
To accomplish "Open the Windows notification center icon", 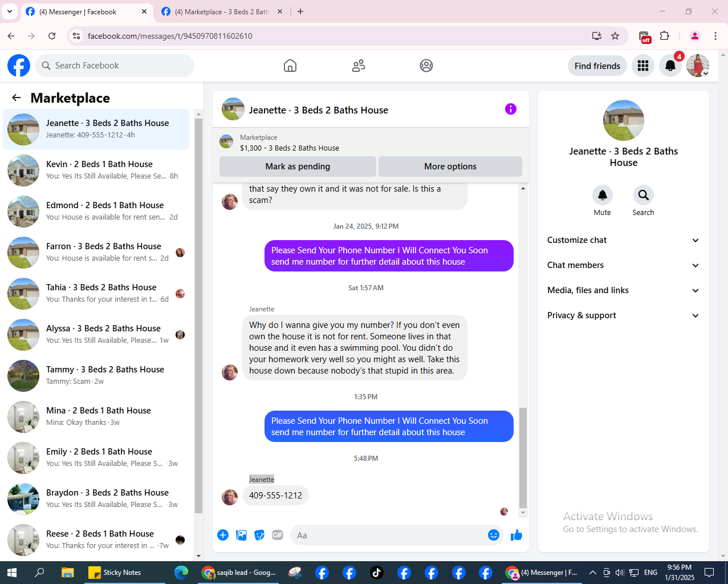I will coord(709,573).
